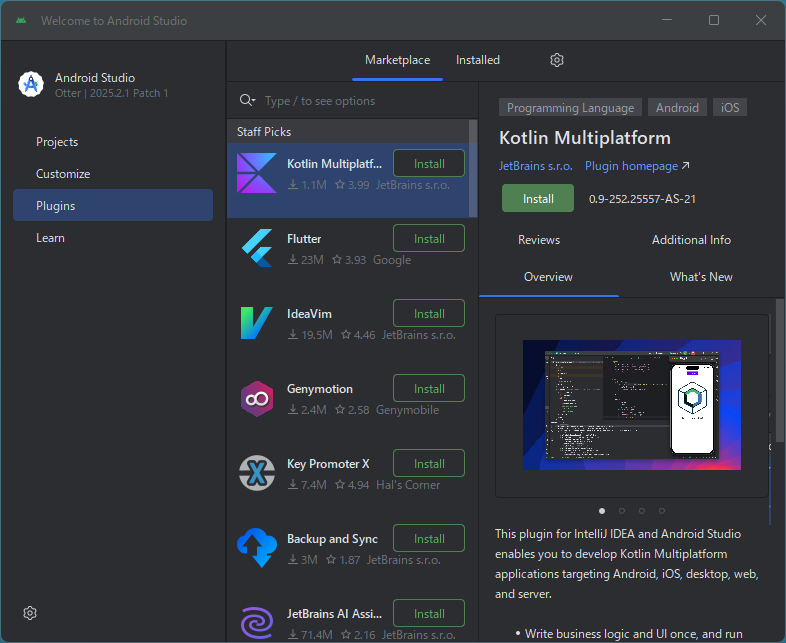Click version 0.9-252.25557-AS-21 text
Image resolution: width=786 pixels, height=643 pixels.
642,199
